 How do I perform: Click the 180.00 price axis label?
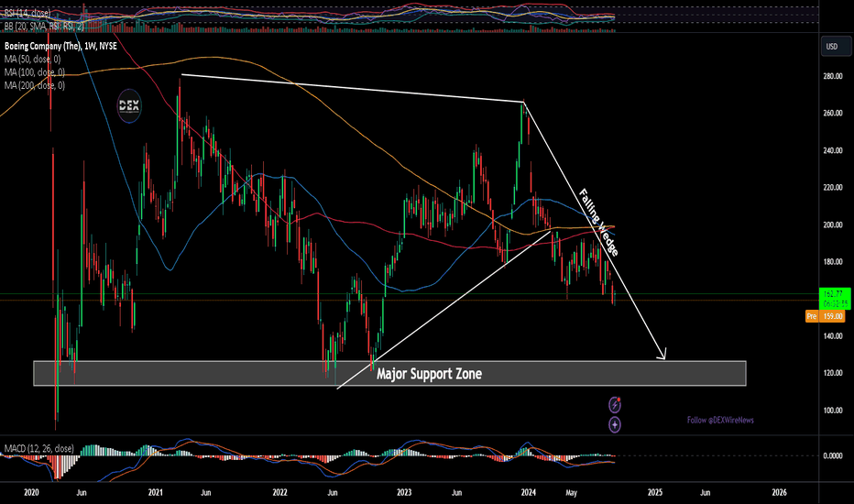(833, 262)
